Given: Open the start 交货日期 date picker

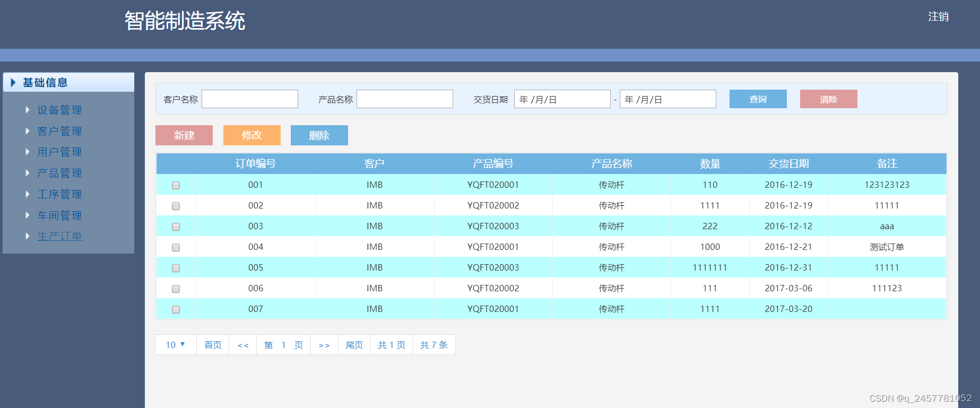Looking at the screenshot, I should (x=562, y=99).
